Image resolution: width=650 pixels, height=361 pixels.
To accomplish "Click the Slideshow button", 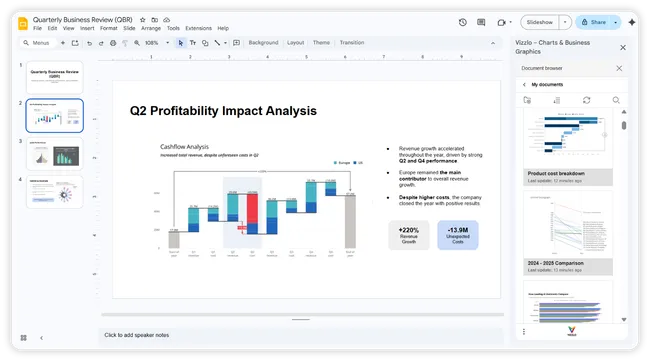I will pyautogui.click(x=540, y=22).
